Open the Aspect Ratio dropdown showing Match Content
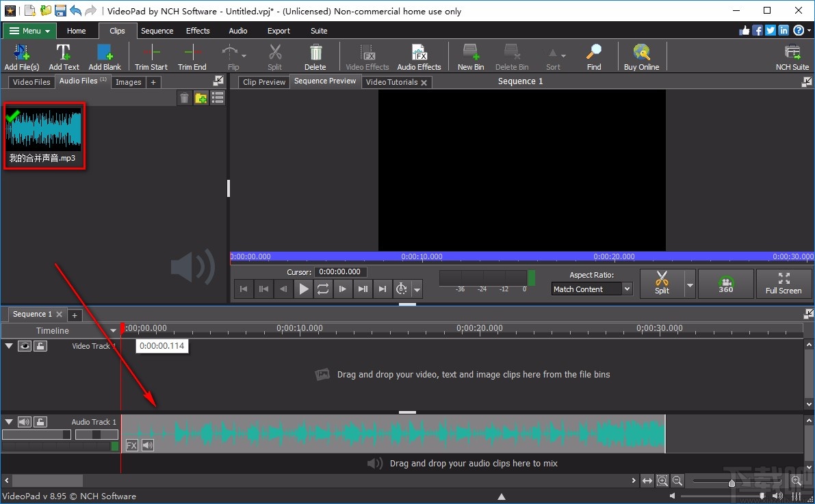 (x=591, y=289)
